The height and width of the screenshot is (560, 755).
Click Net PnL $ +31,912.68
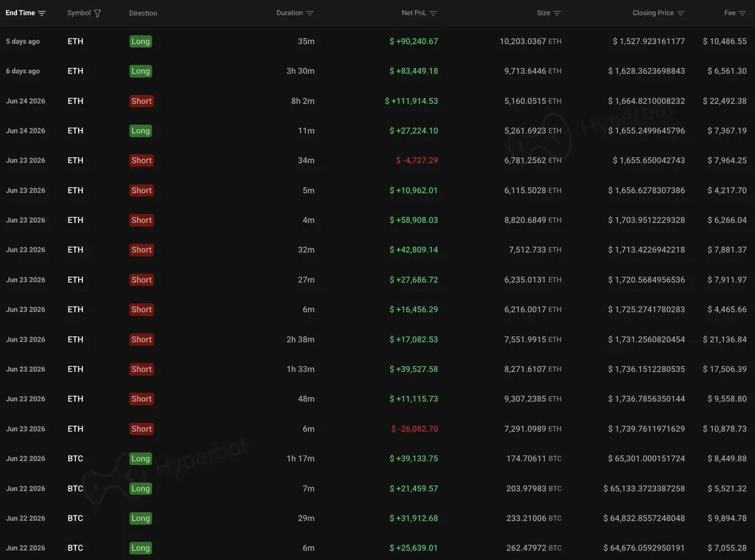tap(413, 518)
